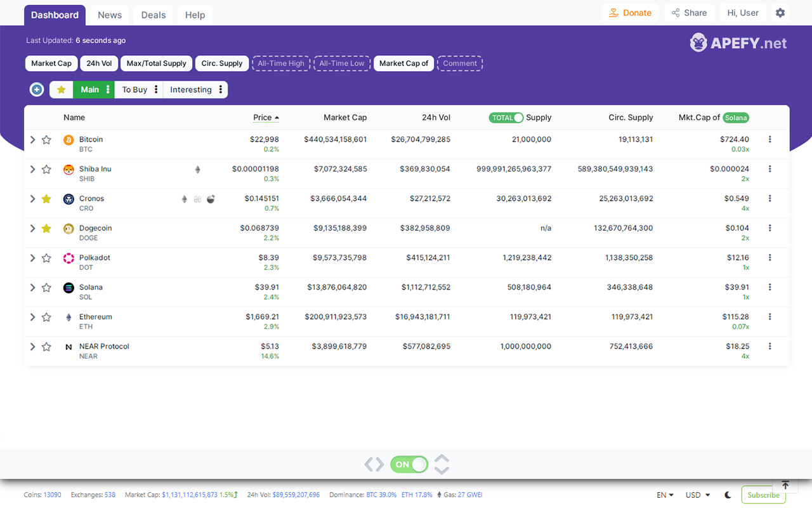Screen dimensions: 812x508
Task: Turn off the green ON switch
Action: click(x=409, y=464)
